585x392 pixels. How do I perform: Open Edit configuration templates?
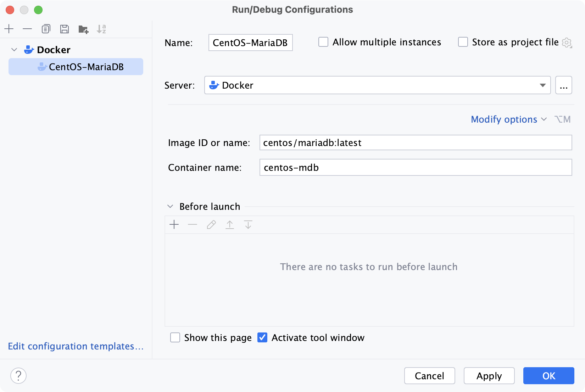pyautogui.click(x=76, y=346)
